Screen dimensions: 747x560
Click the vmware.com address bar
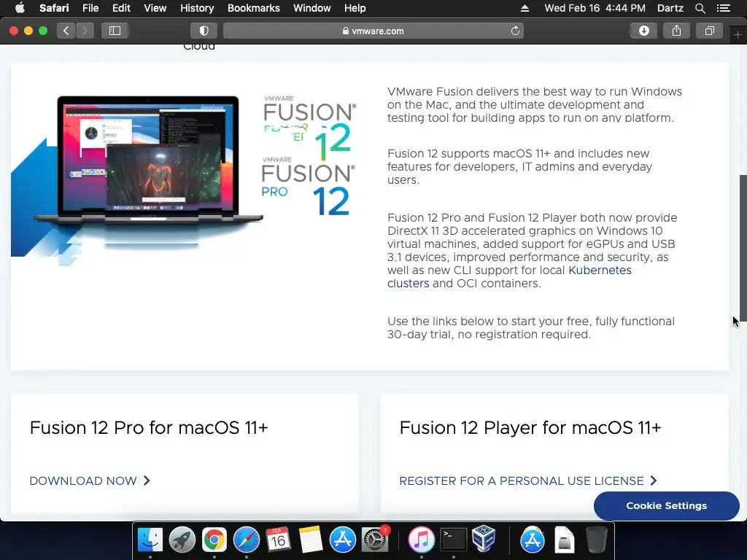click(x=373, y=31)
